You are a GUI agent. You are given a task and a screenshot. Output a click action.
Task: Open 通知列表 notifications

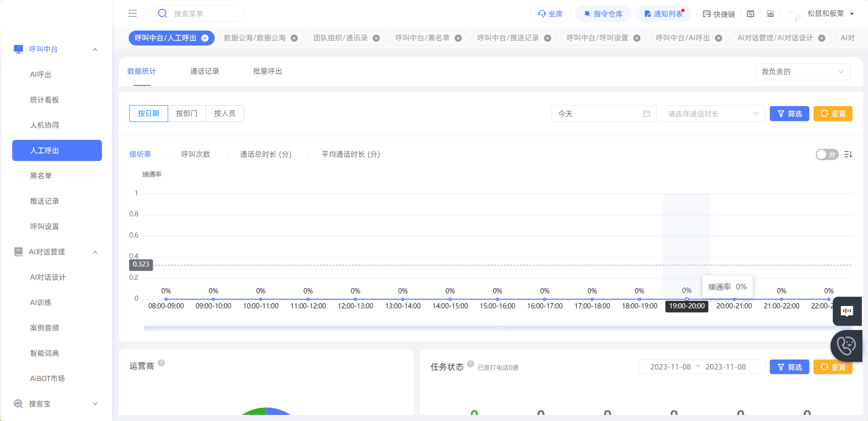(664, 14)
